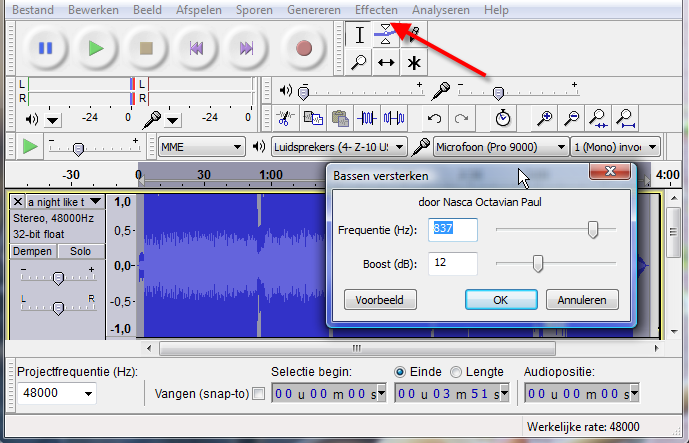The image size is (689, 443).
Task: Click the Skip to Start button
Action: 197,47
